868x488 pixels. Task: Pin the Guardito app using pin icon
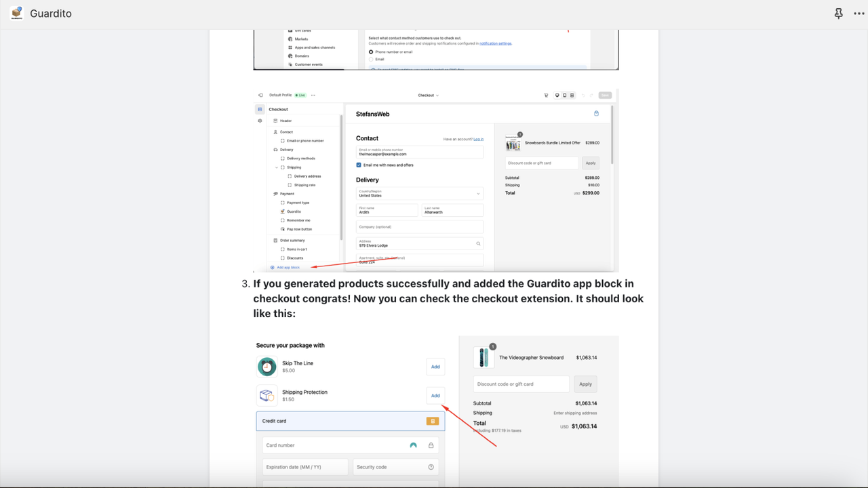pyautogui.click(x=839, y=14)
